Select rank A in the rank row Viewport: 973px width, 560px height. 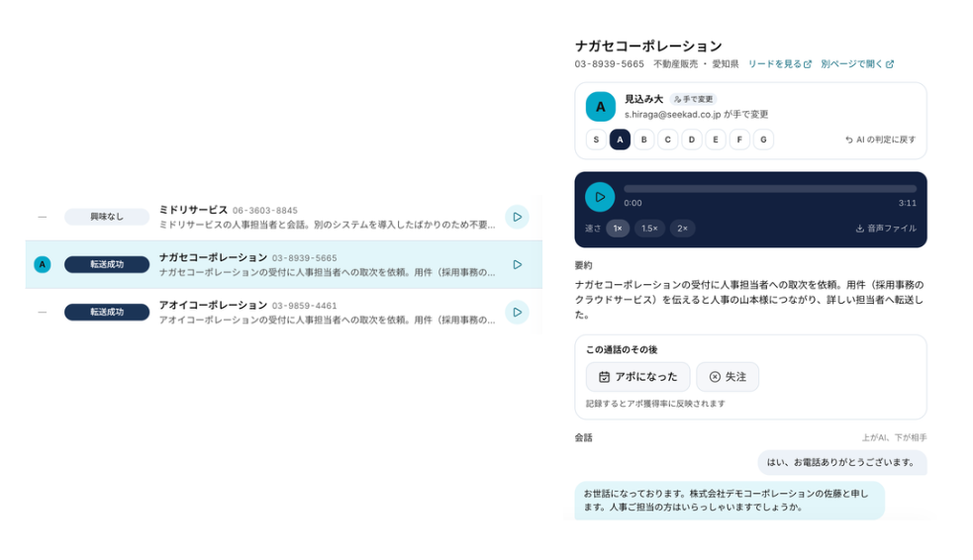click(620, 140)
